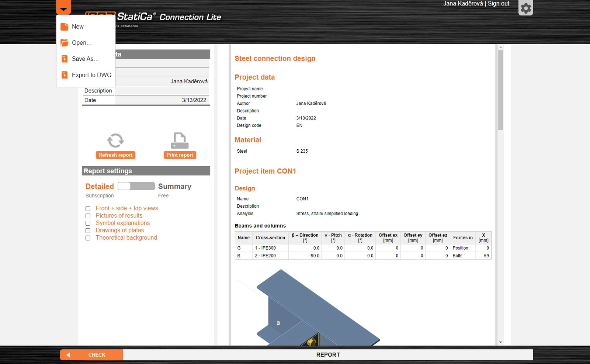Click the refresh report circular arrows icon
590x364 pixels.
(115, 141)
